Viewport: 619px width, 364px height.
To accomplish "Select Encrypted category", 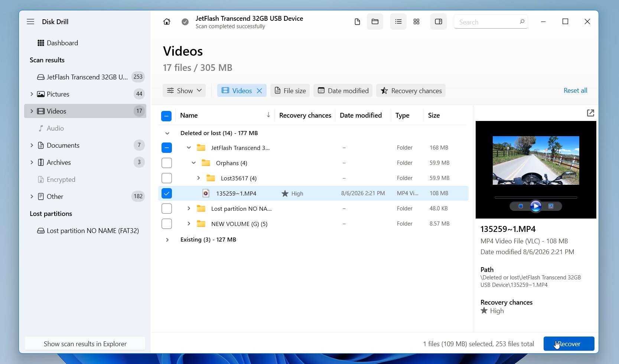I will click(x=85, y=179).
